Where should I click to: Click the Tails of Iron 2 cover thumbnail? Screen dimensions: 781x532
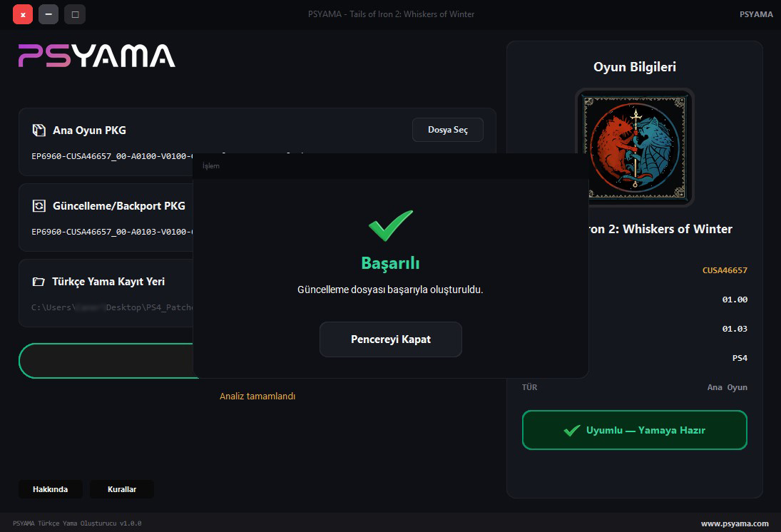[x=635, y=148]
